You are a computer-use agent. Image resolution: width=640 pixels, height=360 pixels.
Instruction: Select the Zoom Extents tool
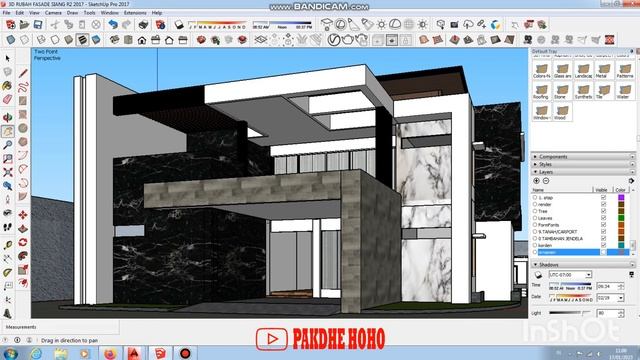(7, 172)
